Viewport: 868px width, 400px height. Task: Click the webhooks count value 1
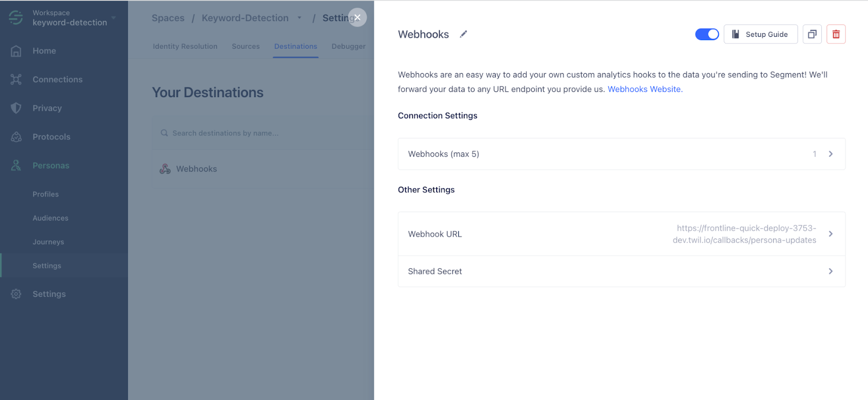pos(814,154)
